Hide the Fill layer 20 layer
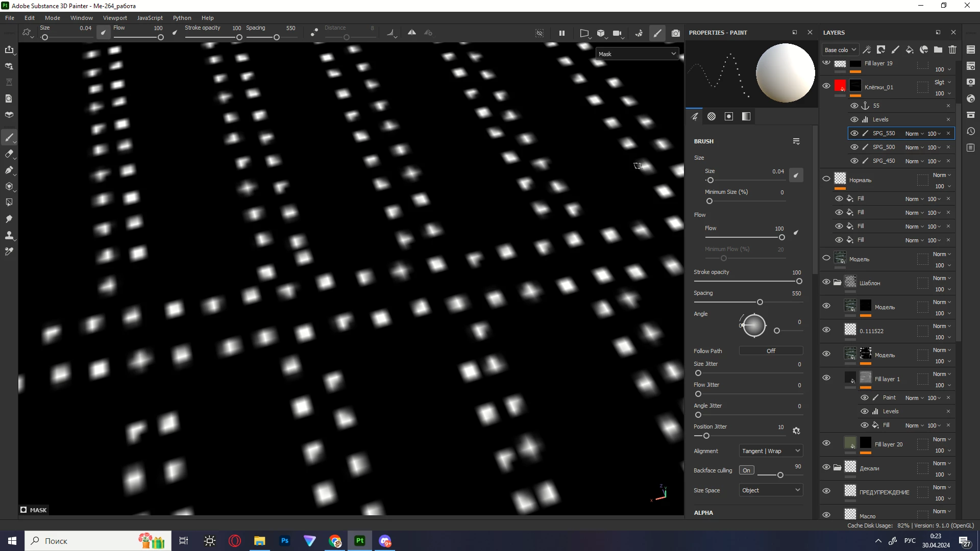The image size is (980, 551). coord(826,443)
